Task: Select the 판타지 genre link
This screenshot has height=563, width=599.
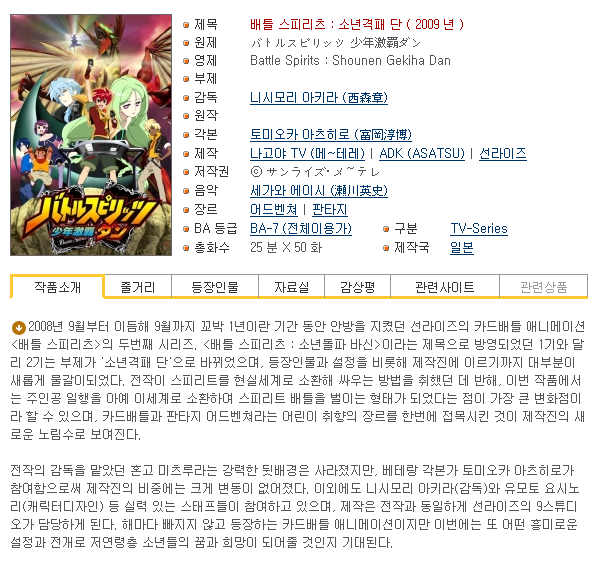Action: [330, 209]
